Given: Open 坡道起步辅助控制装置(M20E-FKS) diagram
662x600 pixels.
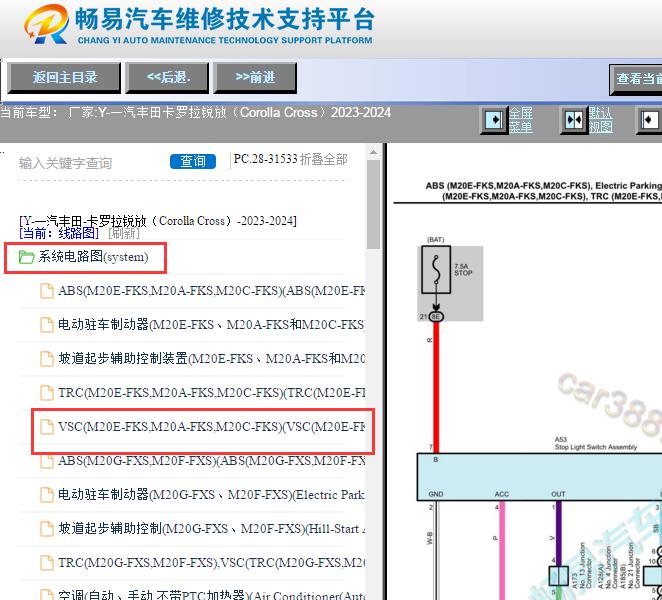Looking at the screenshot, I should pyautogui.click(x=211, y=358).
